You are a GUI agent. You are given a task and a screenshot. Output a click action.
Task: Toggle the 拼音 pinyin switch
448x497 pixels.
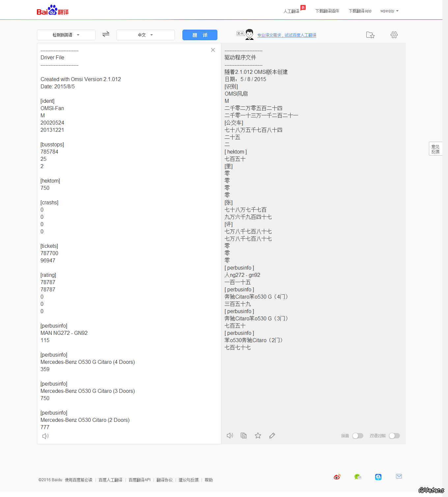point(358,436)
